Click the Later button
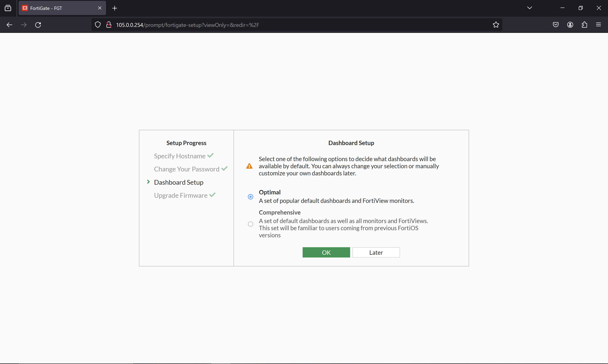The image size is (608, 364). click(376, 252)
